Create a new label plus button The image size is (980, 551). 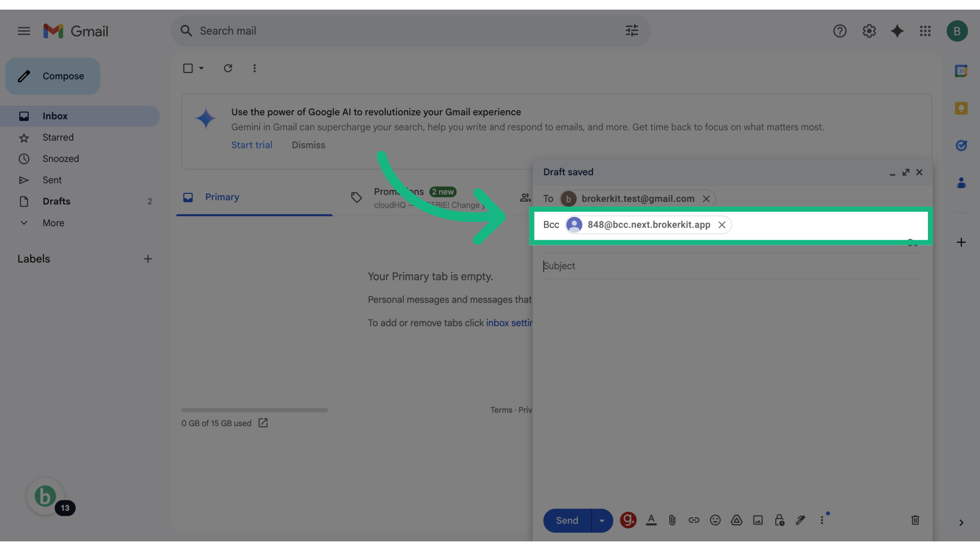point(148,259)
